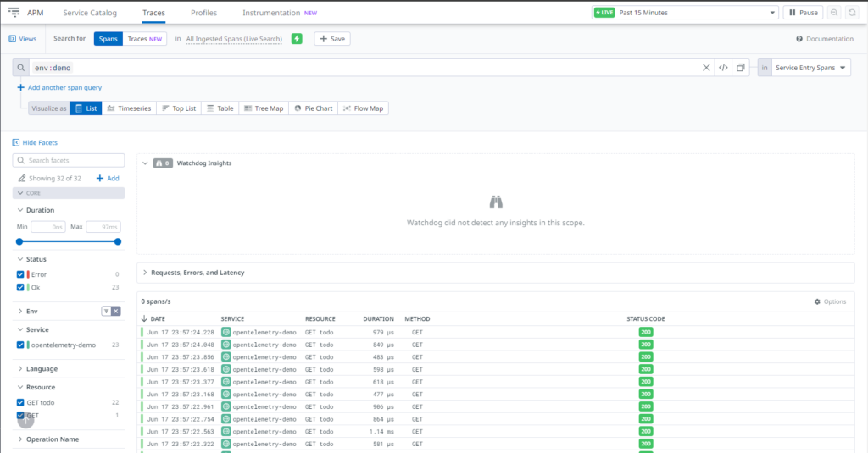Expand the Language facet
Viewport: 868px width, 453px height.
click(x=20, y=369)
